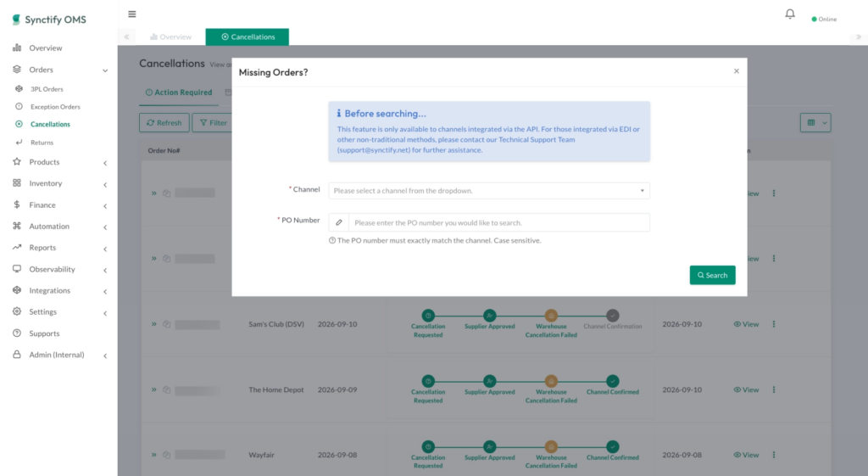Viewport: 868px width, 476px height.
Task: Click the Admin (Internal) lock icon
Action: pos(17,355)
